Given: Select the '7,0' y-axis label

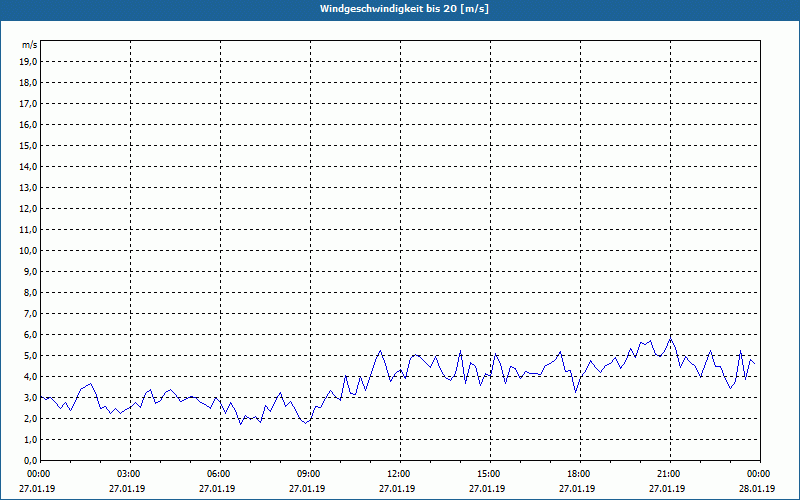Looking at the screenshot, I should 31,313.
